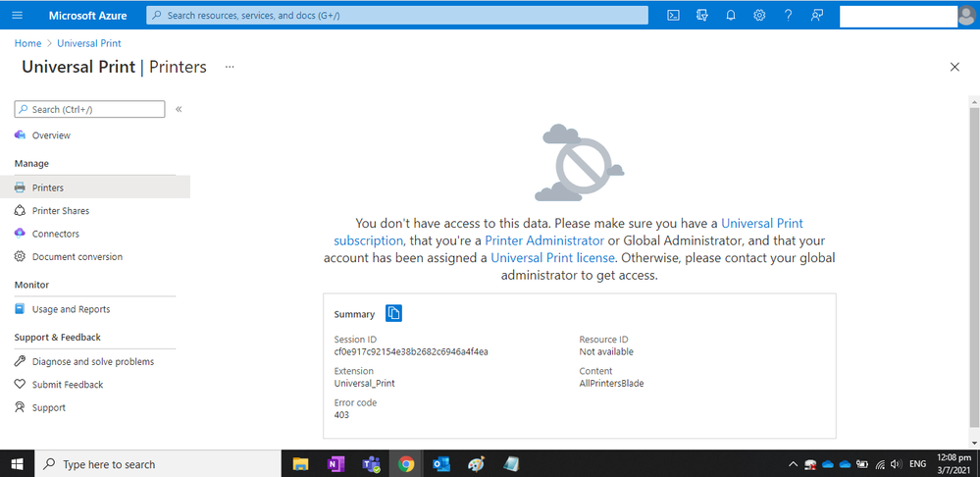
Task: Click the Printer Shares icon
Action: click(x=20, y=211)
